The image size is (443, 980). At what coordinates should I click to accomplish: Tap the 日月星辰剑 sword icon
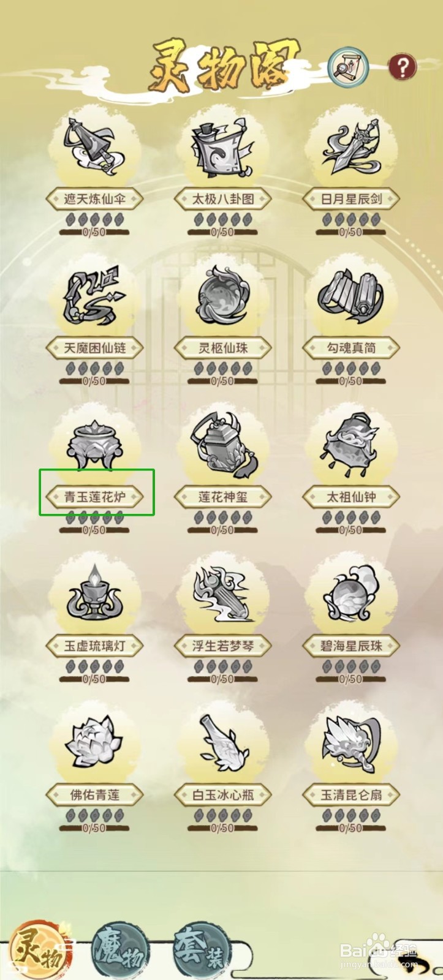click(x=351, y=146)
